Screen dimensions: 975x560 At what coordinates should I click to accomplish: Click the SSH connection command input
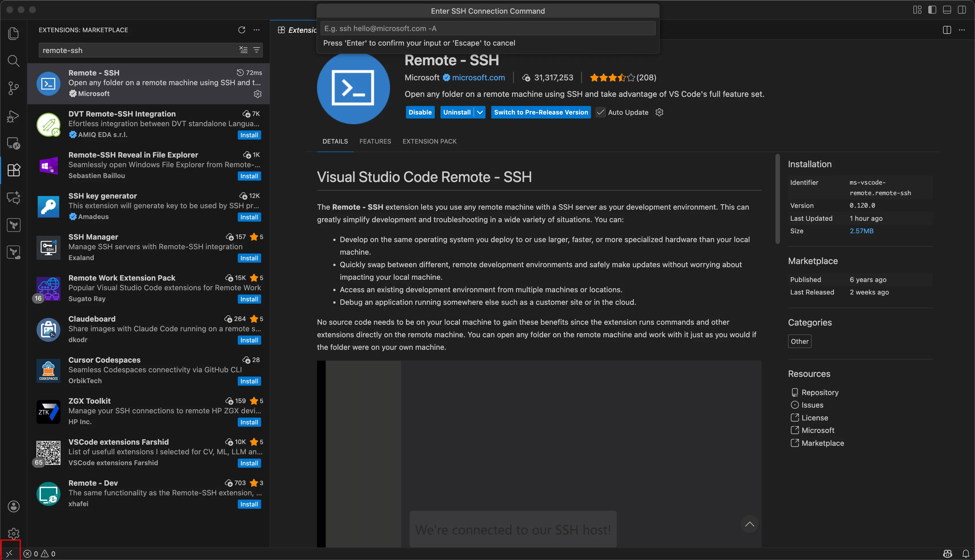pos(488,28)
